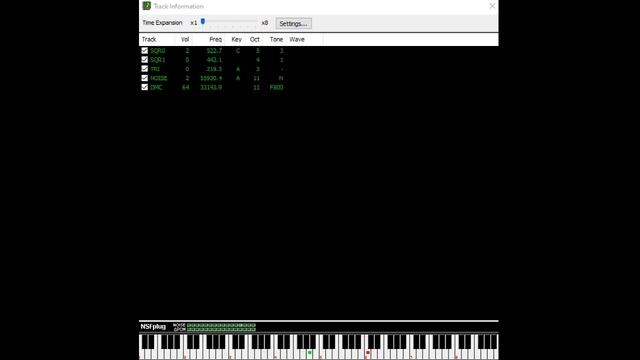The image size is (640, 360).
Task: Click the green highlighted piano key
Action: 309,353
